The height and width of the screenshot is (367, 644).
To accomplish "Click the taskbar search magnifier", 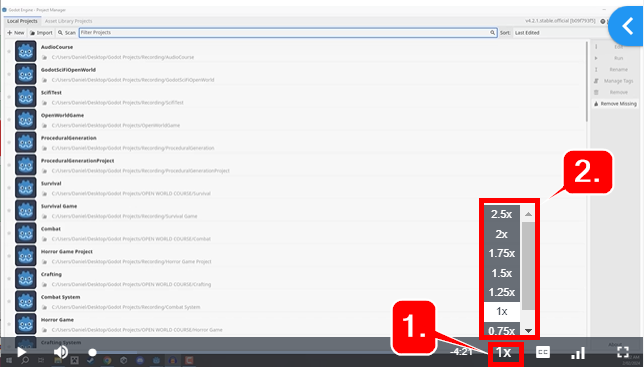I will (25, 360).
